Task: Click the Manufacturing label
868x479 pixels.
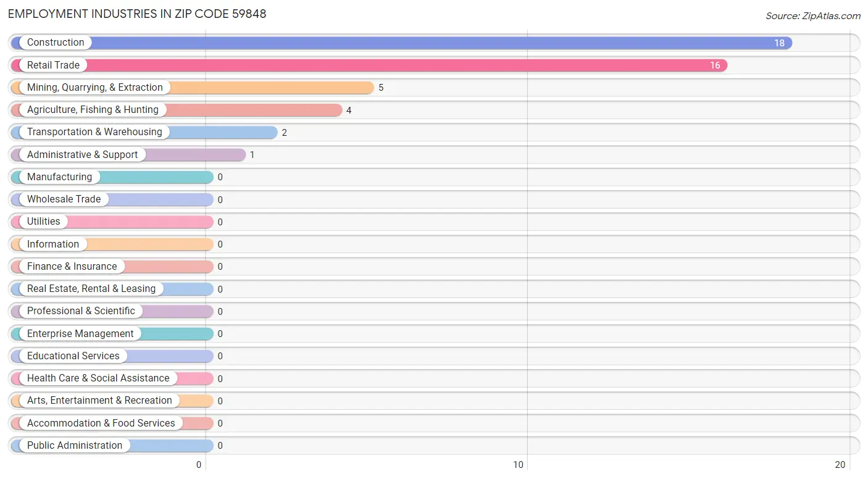Action: coord(59,177)
